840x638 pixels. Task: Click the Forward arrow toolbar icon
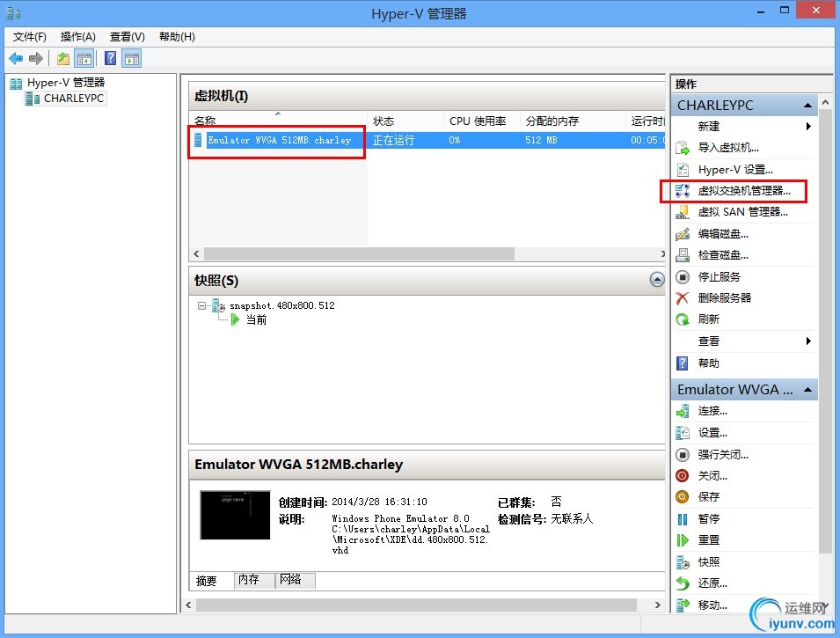[x=36, y=58]
